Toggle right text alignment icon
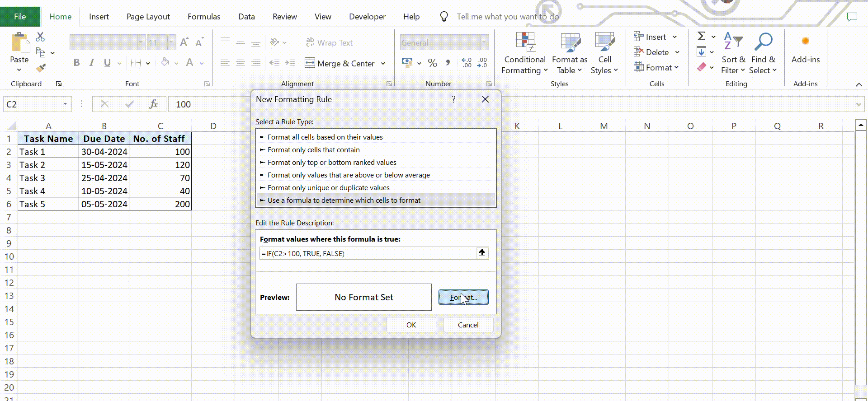 [256, 63]
